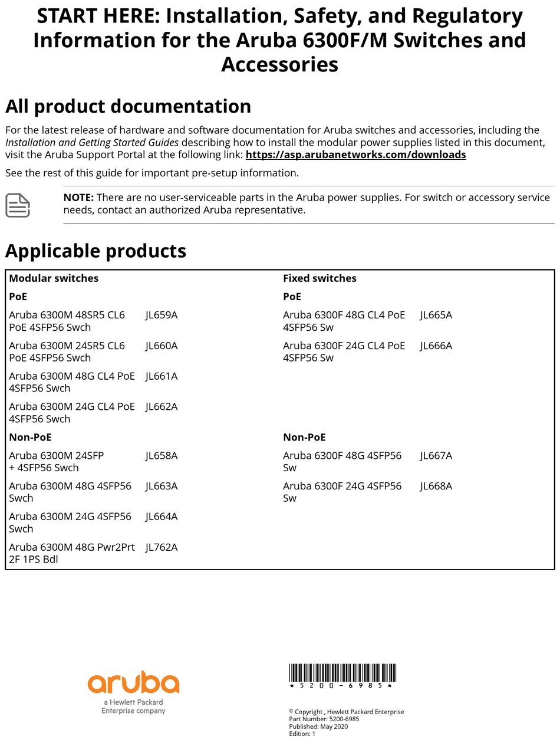Screen dimensions: 560x743
Task: Click part number JL666A
Action: (436, 346)
